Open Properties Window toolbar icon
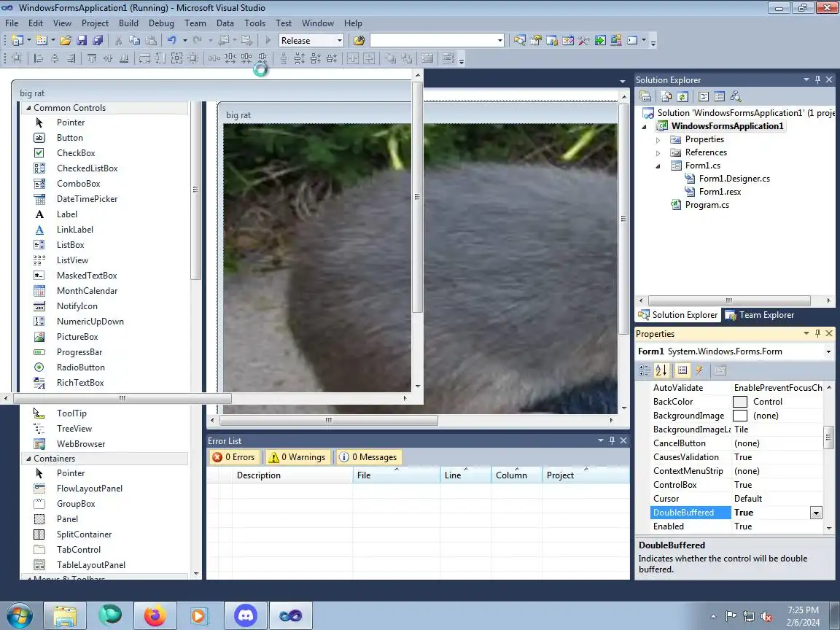 tap(535, 40)
